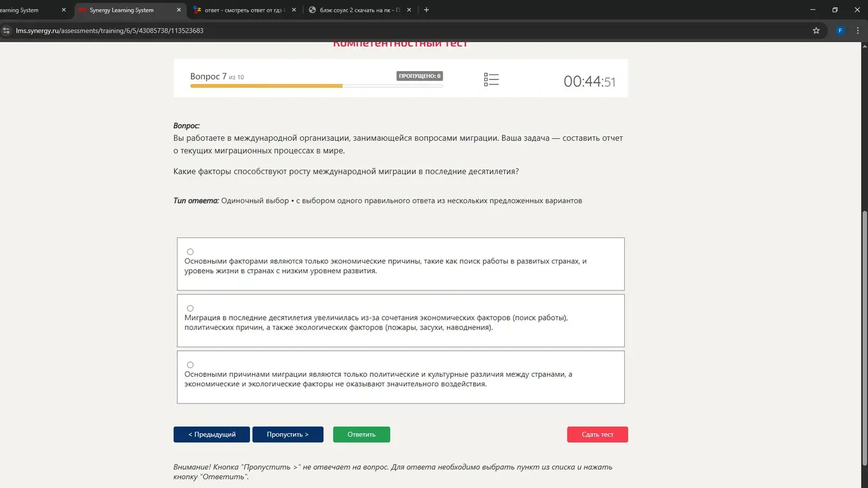Screen dimensions: 868x488
Task: Open the browser profile avatar
Action: [840, 31]
